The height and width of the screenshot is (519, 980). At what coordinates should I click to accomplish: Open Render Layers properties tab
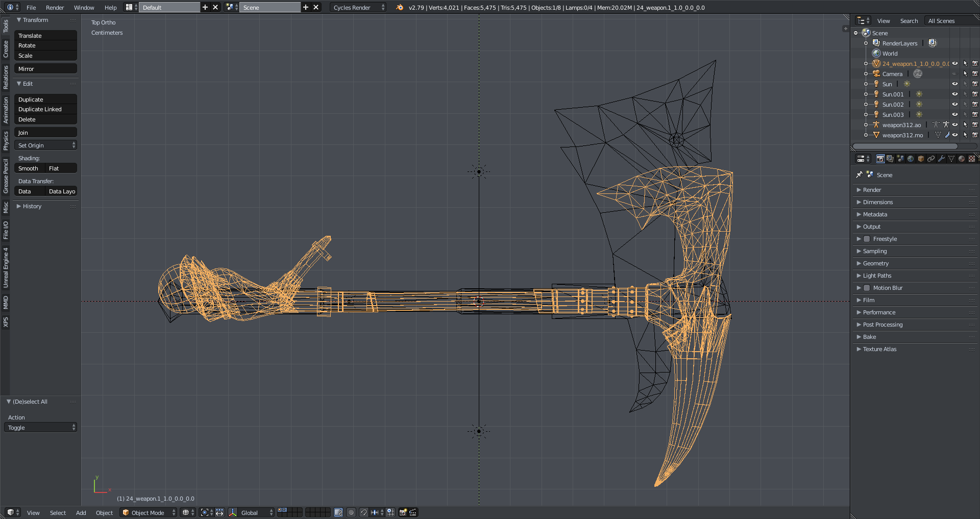[x=890, y=159]
